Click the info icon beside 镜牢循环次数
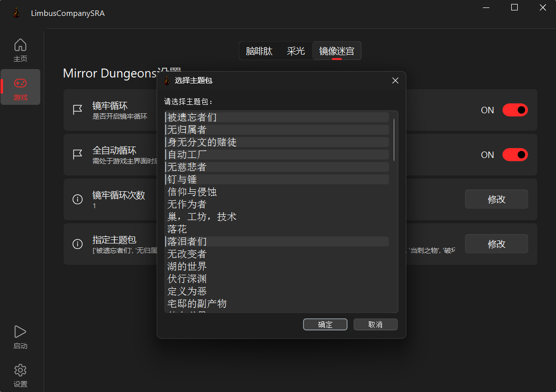 pyautogui.click(x=78, y=199)
